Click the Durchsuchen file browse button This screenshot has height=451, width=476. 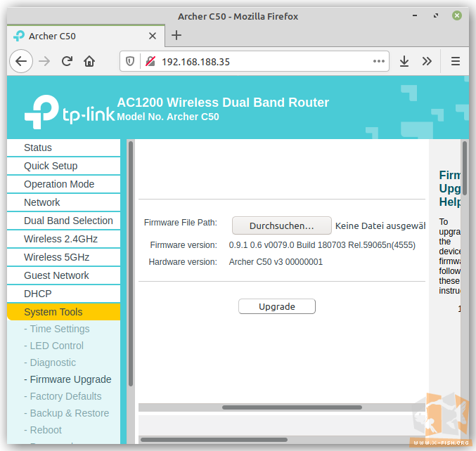click(x=281, y=225)
